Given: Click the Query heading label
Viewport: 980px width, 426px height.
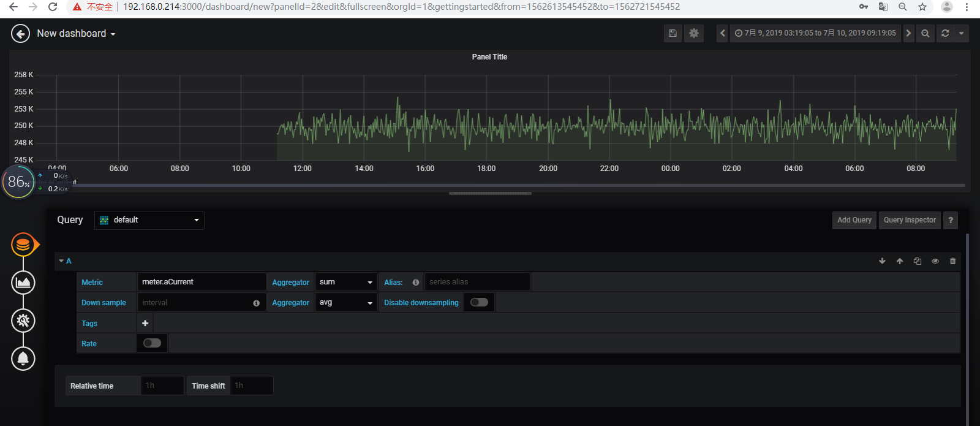Looking at the screenshot, I should [70, 220].
